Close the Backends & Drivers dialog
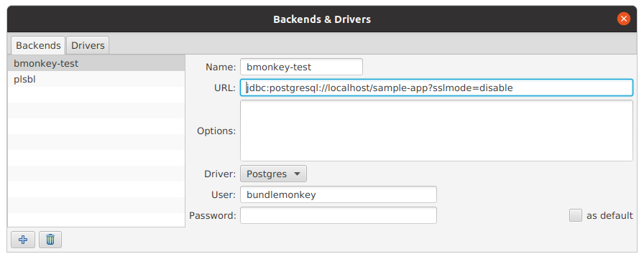 point(623,19)
